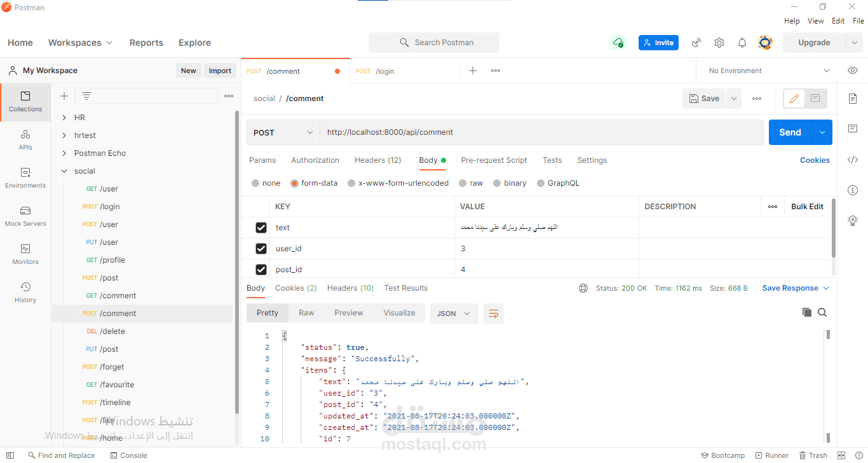Select the raw body type radio

point(463,183)
